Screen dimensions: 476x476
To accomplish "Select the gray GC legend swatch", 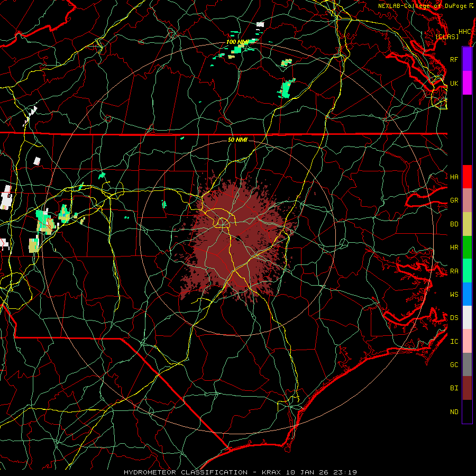I will (467, 364).
